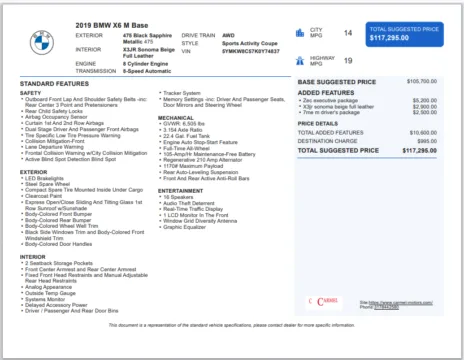This screenshot has height=360, width=464.
Task: Click 'Tracker System' item
Action: (x=182, y=93)
